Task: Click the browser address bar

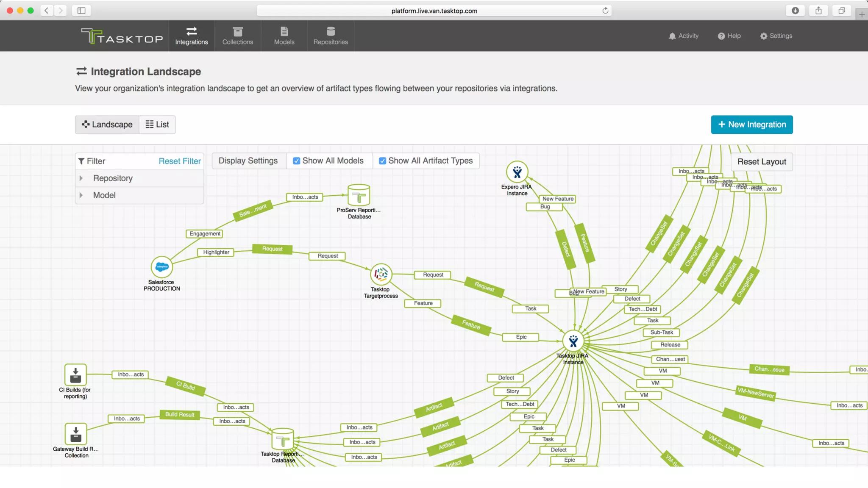Action: (x=434, y=11)
